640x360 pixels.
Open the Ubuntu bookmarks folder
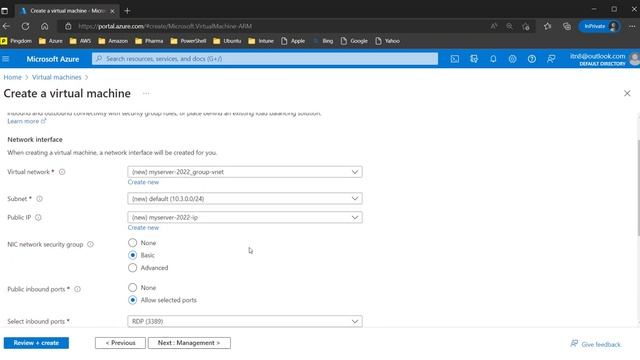[x=227, y=41]
